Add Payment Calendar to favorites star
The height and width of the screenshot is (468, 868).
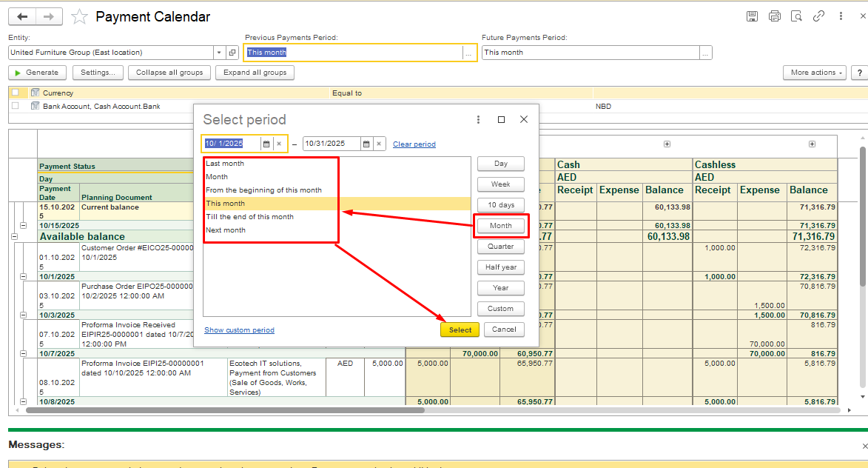[x=79, y=17]
